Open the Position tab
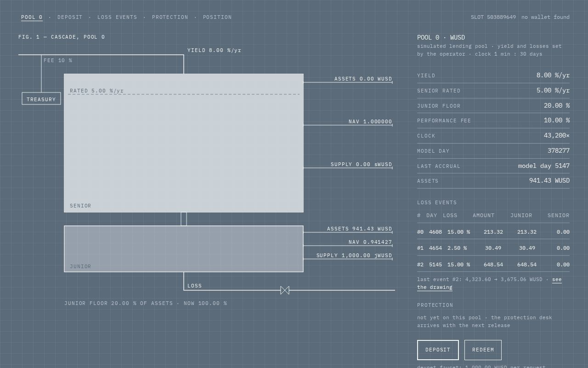The width and height of the screenshot is (588, 368). pos(217,17)
